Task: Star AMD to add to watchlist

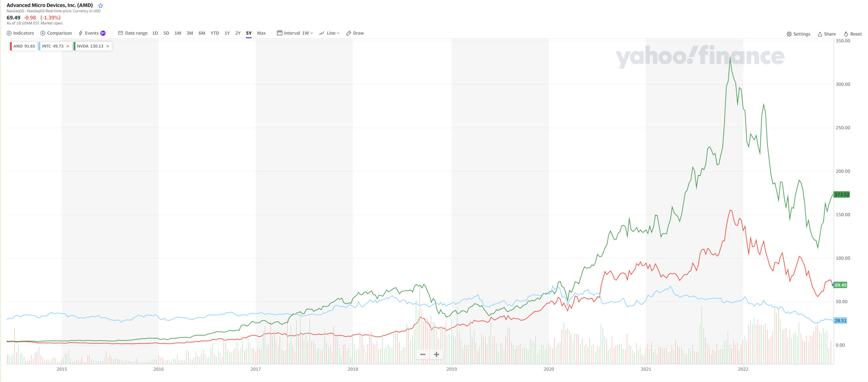Action: [101, 5]
